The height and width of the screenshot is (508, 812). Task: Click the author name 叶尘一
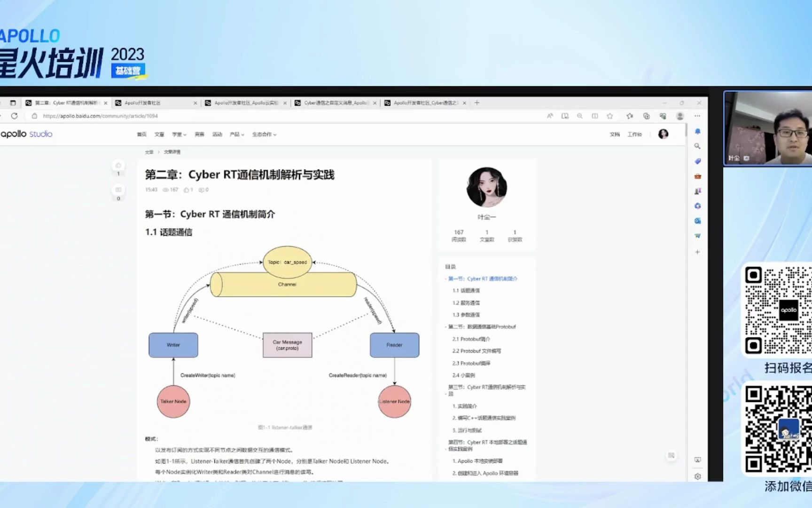pos(487,217)
